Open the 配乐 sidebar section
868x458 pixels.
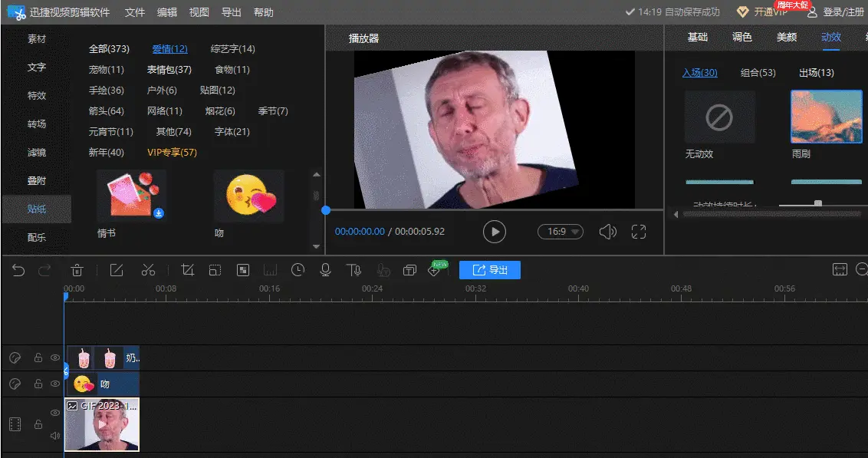[37, 237]
